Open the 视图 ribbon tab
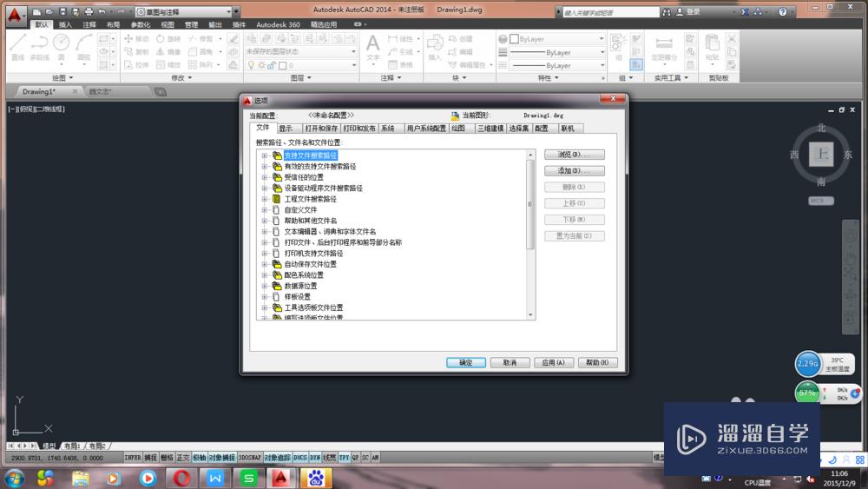The width and height of the screenshot is (868, 489). 168,24
